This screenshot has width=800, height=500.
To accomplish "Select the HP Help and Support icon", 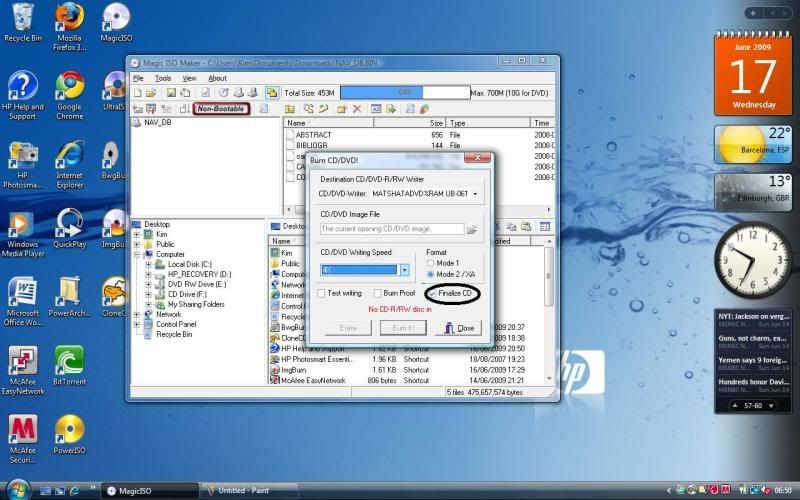I will point(22,96).
